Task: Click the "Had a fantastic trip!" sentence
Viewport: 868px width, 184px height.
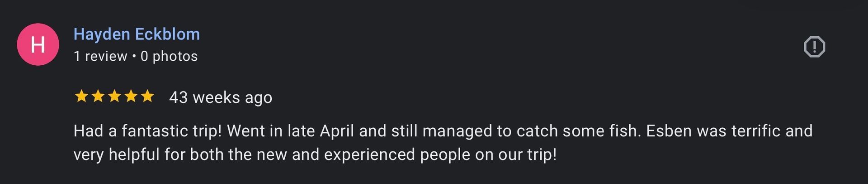Action: [x=147, y=131]
